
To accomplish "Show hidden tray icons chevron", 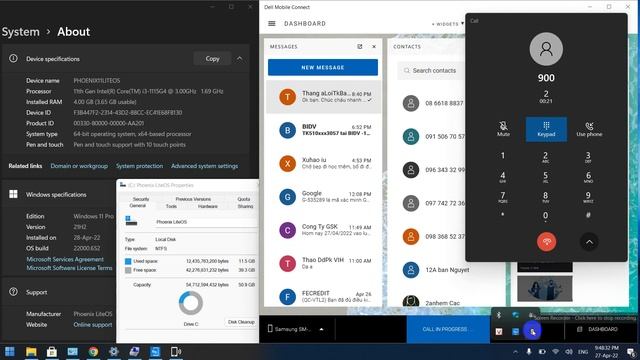I will point(515,352).
